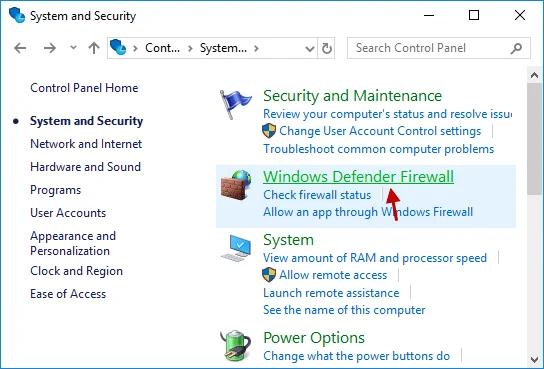Viewport: 544px width, 369px height.
Task: Click Change User Account Control settings
Action: click(x=380, y=131)
